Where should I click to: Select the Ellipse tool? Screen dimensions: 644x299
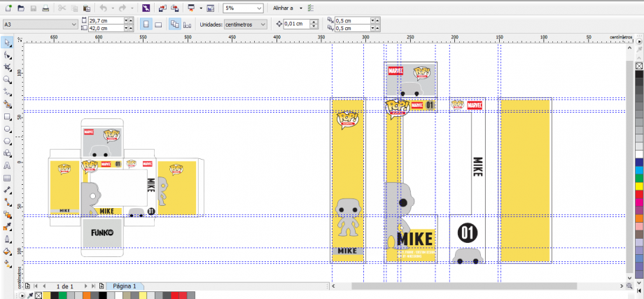pyautogui.click(x=8, y=129)
